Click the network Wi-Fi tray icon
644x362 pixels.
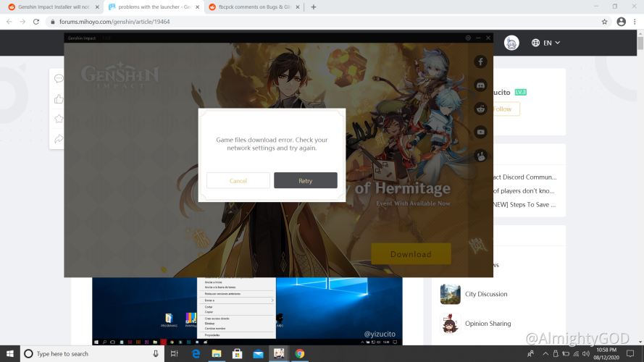[x=576, y=354]
